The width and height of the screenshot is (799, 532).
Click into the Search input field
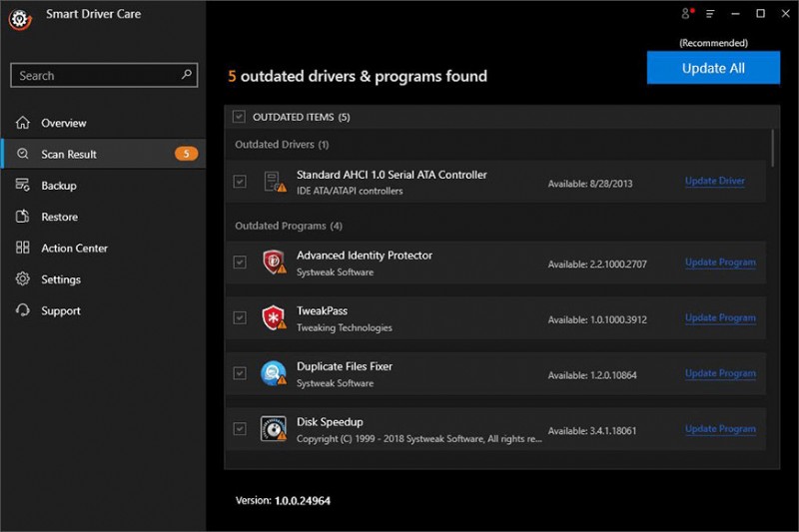(95, 76)
